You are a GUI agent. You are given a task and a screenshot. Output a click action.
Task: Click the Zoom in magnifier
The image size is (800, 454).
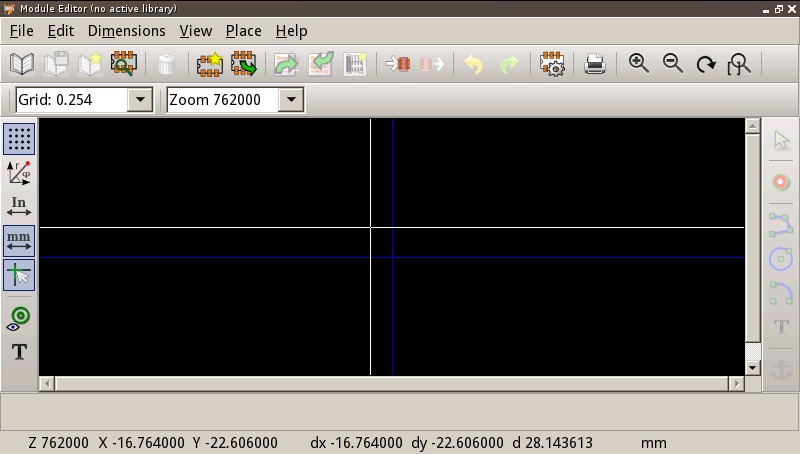(638, 64)
